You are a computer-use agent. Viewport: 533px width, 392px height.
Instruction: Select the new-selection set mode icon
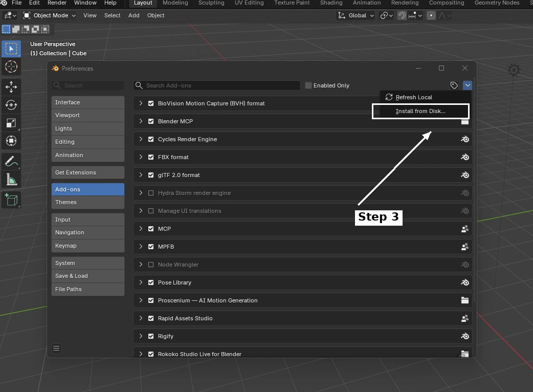click(6, 29)
